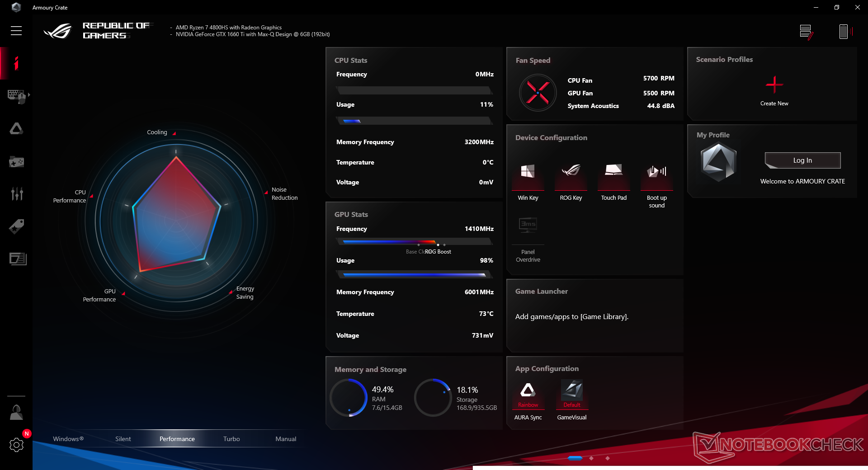
Task: Open the Device keyboard and mouse icon
Action: coord(16,96)
